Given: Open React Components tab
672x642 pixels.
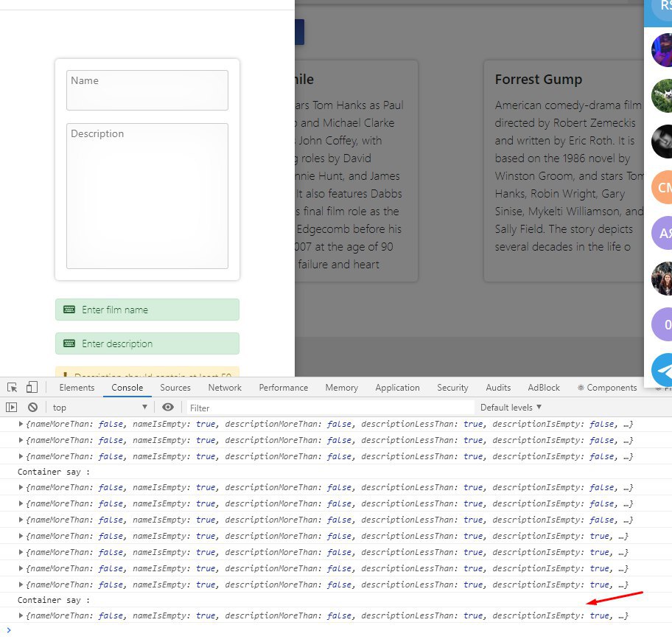Looking at the screenshot, I should (x=607, y=388).
